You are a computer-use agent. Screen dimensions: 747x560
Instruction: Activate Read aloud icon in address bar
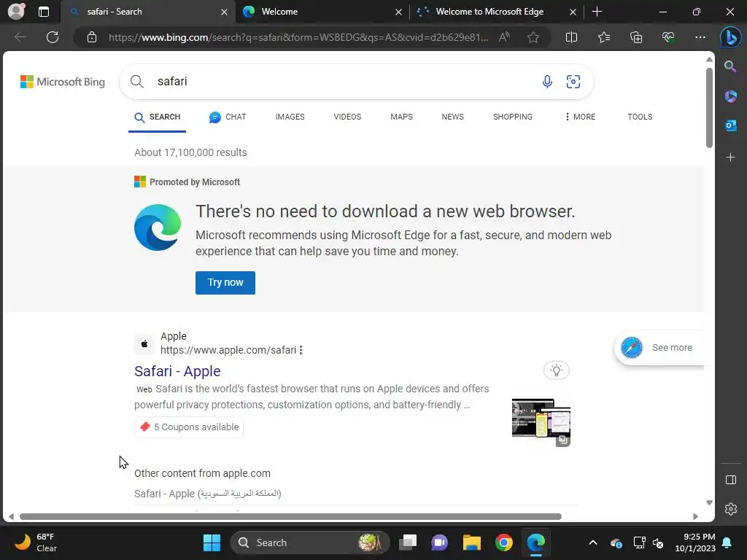(504, 37)
